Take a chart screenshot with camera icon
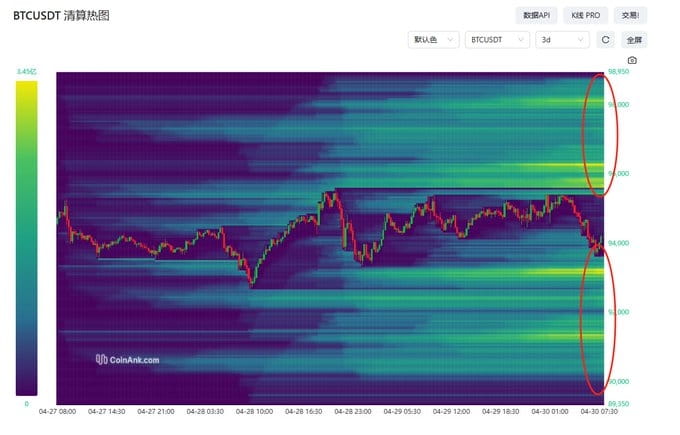Image resolution: width=680 pixels, height=435 pixels. tap(632, 61)
